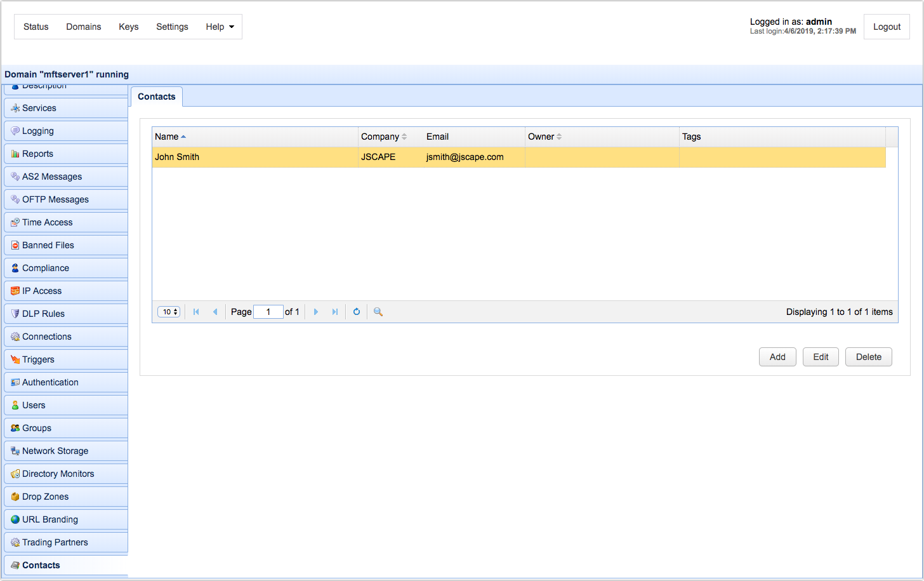Click the Compliance officer icon
The image size is (924, 581).
coord(15,268)
